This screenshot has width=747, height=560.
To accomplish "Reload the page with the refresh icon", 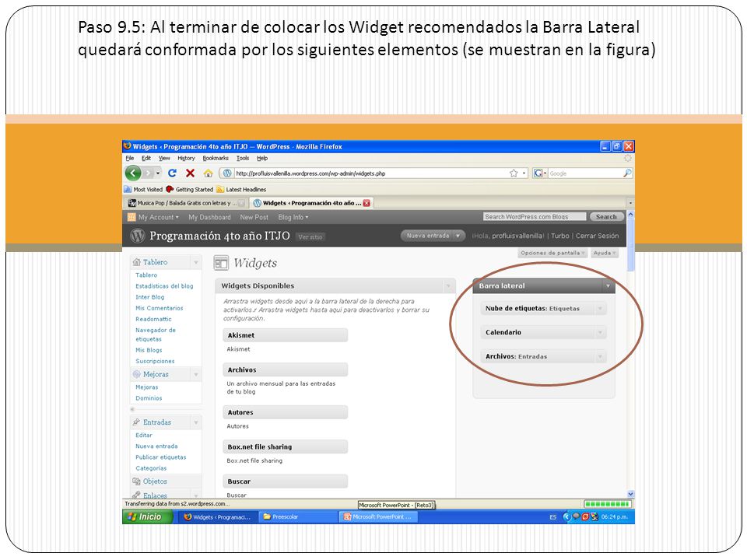I will click(x=173, y=173).
